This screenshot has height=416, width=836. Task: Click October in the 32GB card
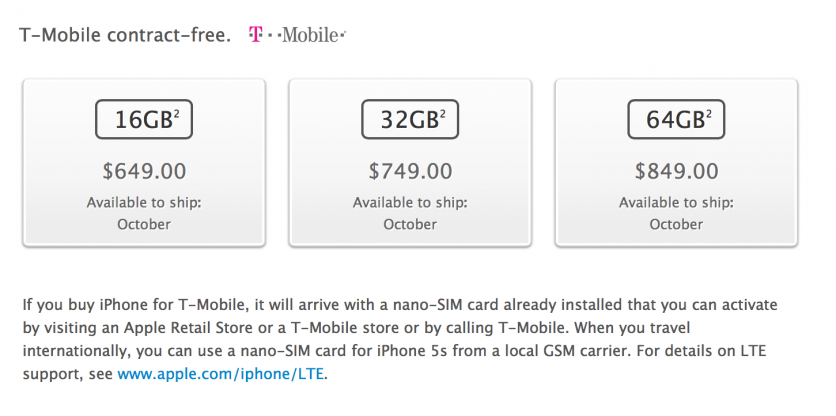[410, 224]
